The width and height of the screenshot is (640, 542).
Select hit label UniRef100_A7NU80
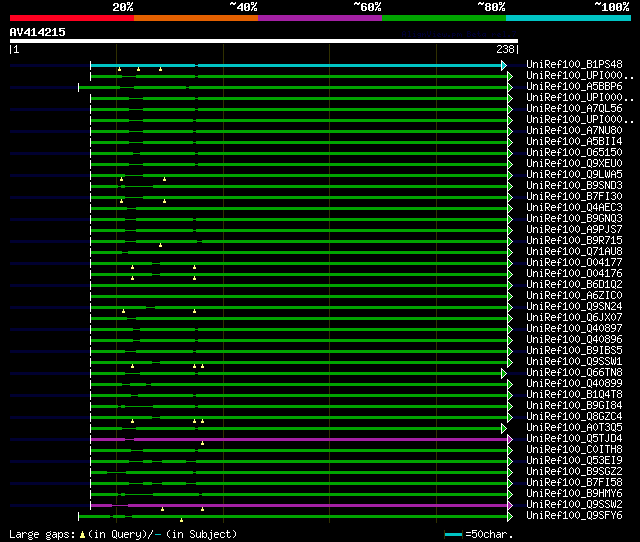(x=574, y=131)
